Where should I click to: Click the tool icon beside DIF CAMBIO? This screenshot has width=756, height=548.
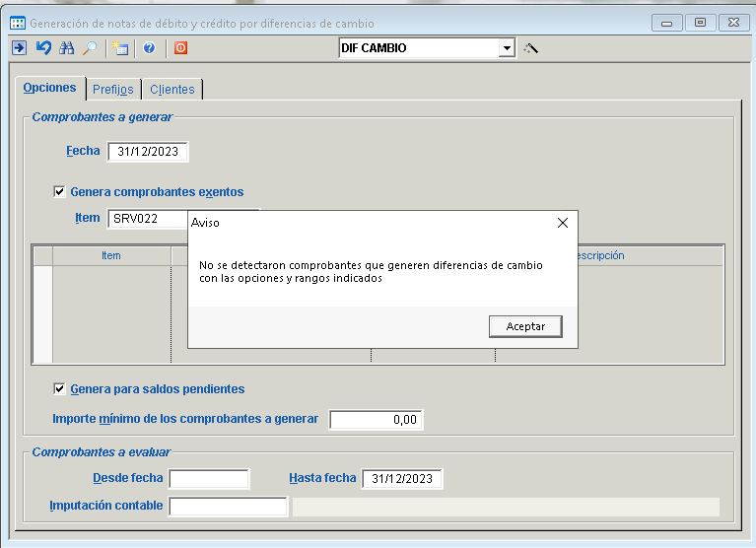(530, 47)
